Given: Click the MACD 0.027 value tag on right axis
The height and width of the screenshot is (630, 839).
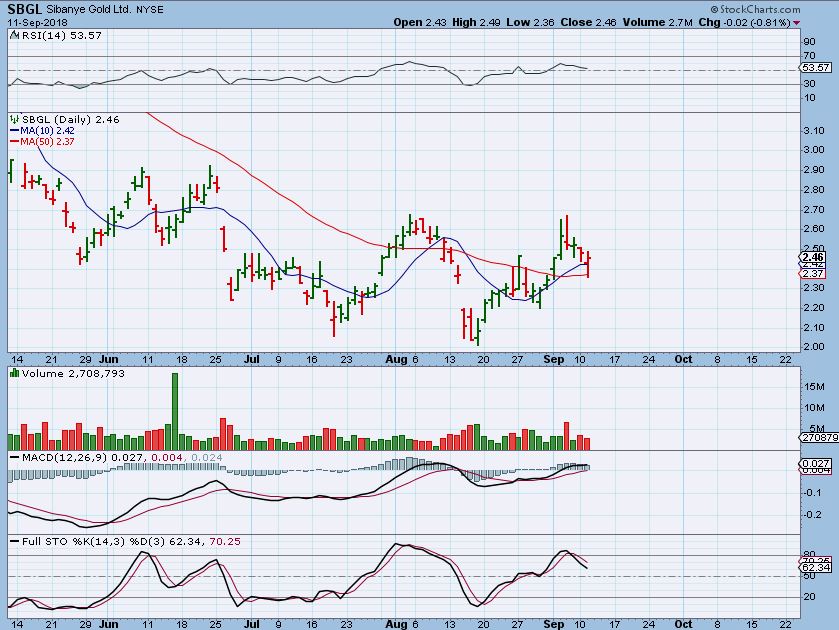Looking at the screenshot, I should tap(814, 464).
